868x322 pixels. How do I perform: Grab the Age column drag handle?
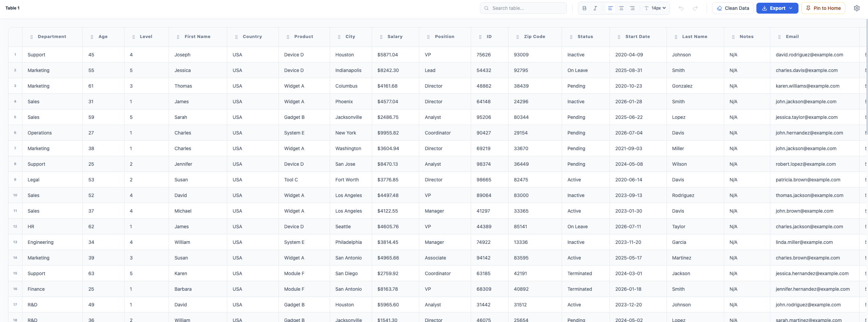pos(92,37)
